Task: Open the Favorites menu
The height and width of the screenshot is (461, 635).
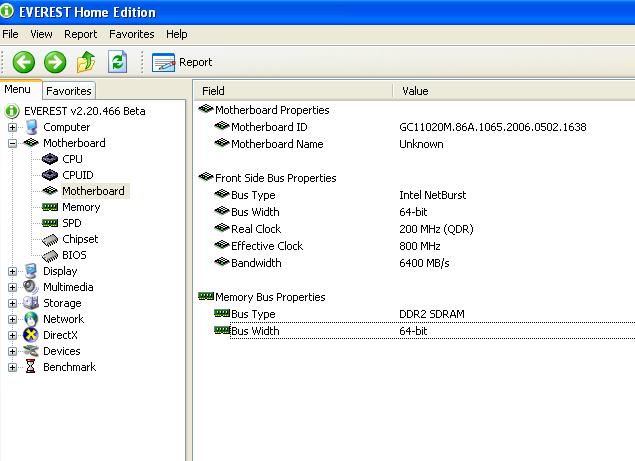Action: coord(132,34)
